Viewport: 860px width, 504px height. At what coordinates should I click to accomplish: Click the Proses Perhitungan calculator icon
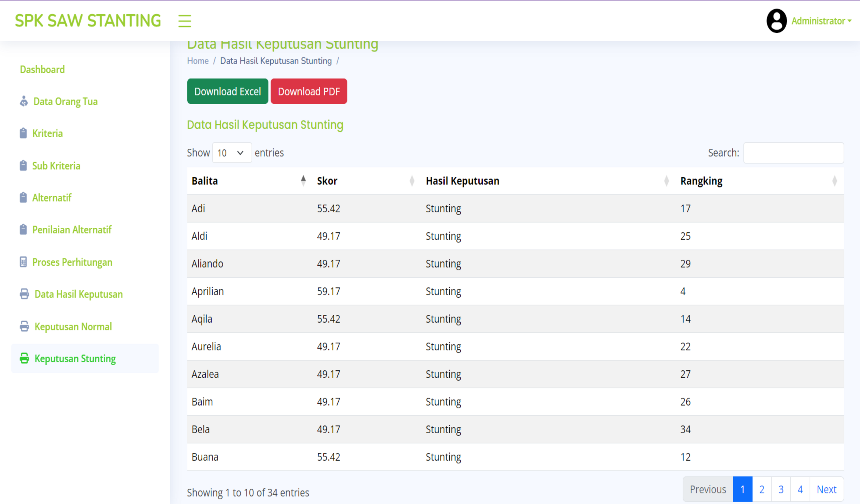[23, 262]
